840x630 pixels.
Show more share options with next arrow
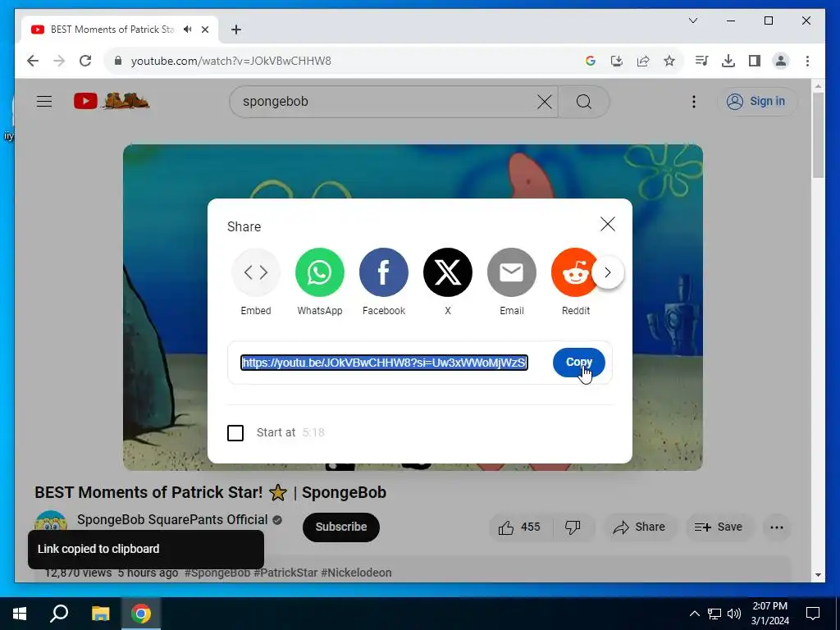[608, 272]
